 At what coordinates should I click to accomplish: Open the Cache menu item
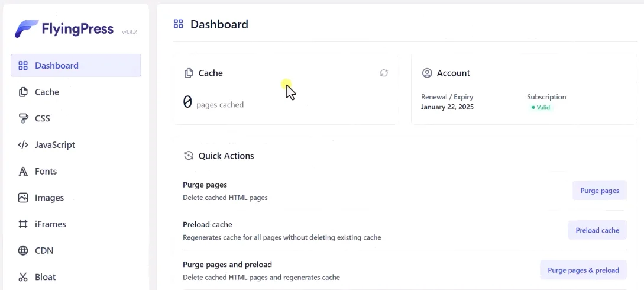47,92
